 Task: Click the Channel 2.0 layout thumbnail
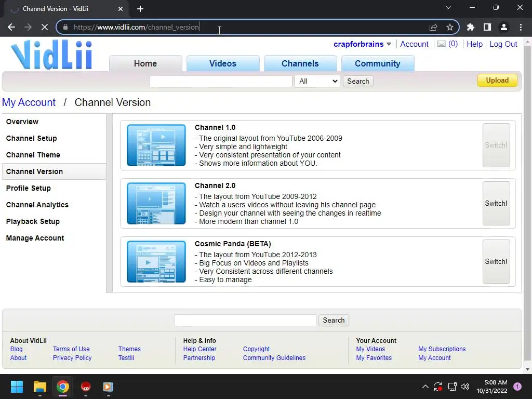[x=156, y=203]
